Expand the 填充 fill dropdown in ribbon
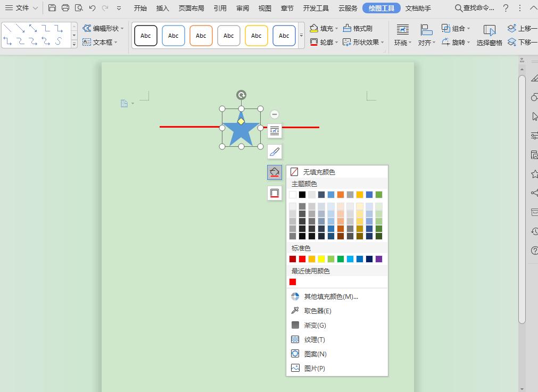This screenshot has width=538, height=392. pyautogui.click(x=336, y=29)
